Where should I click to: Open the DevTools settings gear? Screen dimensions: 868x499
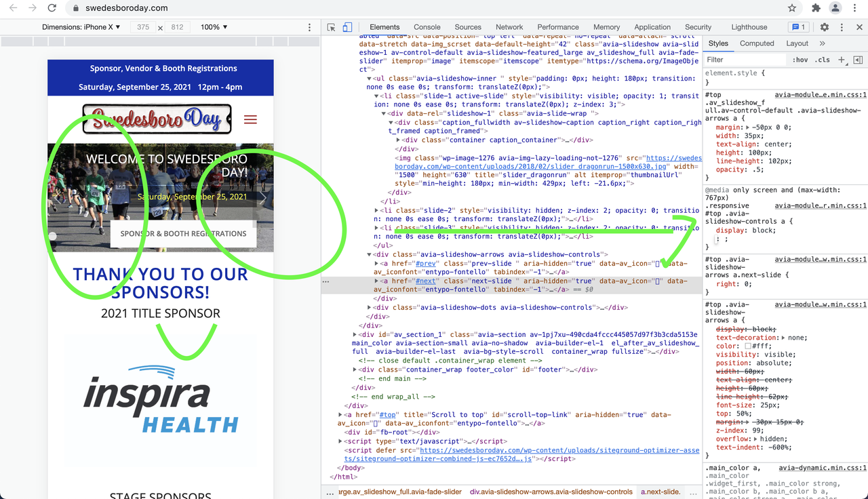click(825, 27)
